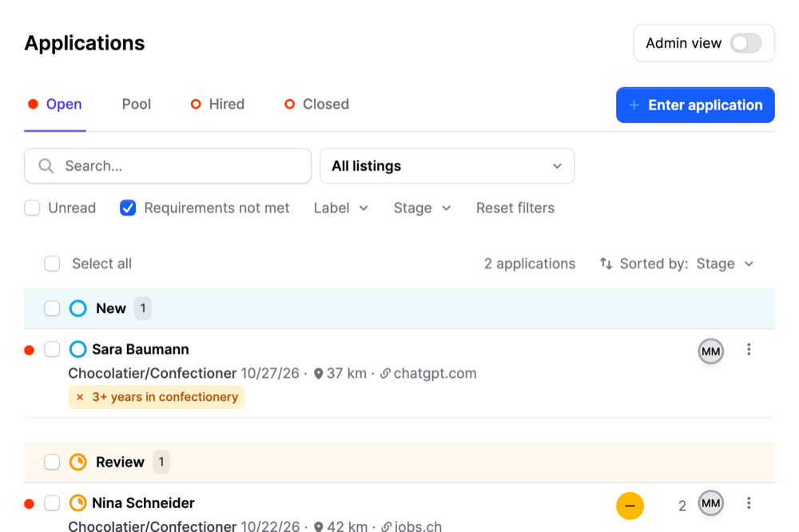
Task: Click Sara Baumann's stage circle icon
Action: coord(78,350)
